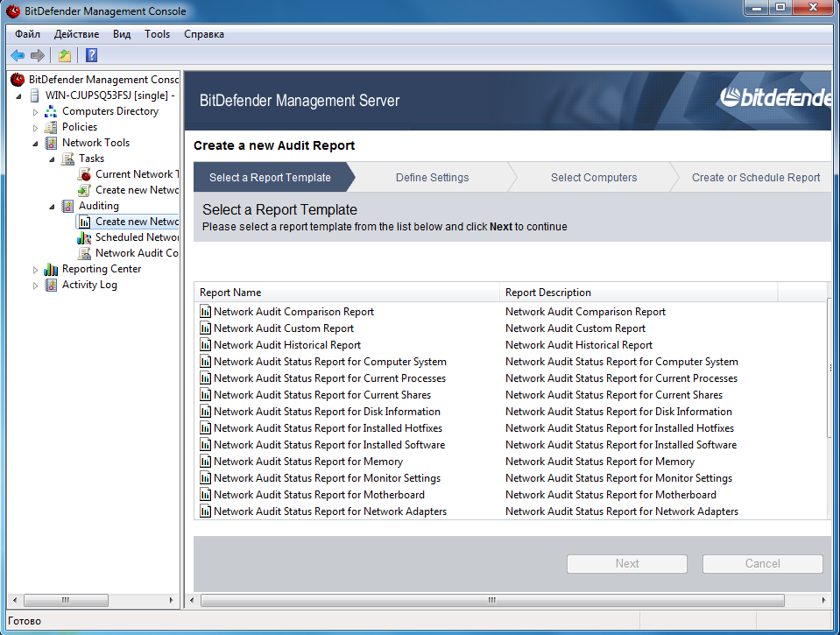Open the Действие menu
Screen dimensions: 840x635
pyautogui.click(x=76, y=34)
